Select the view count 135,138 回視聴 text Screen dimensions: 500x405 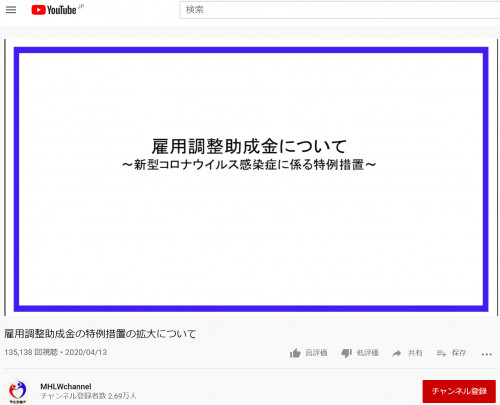[31, 352]
